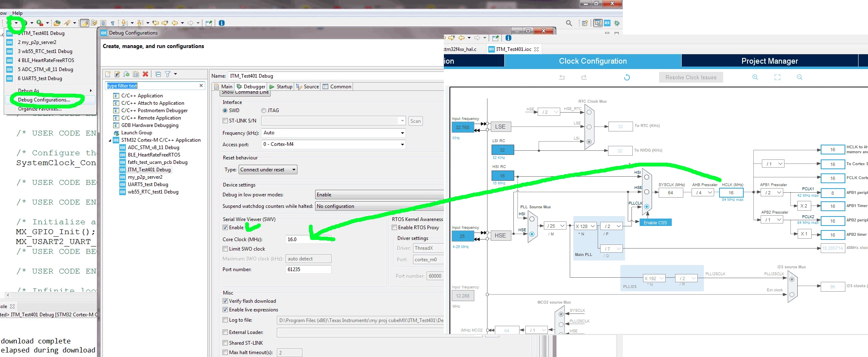Viewport: 868px width, 357px height.
Task: Toggle Log to file checkbox
Action: (x=225, y=320)
